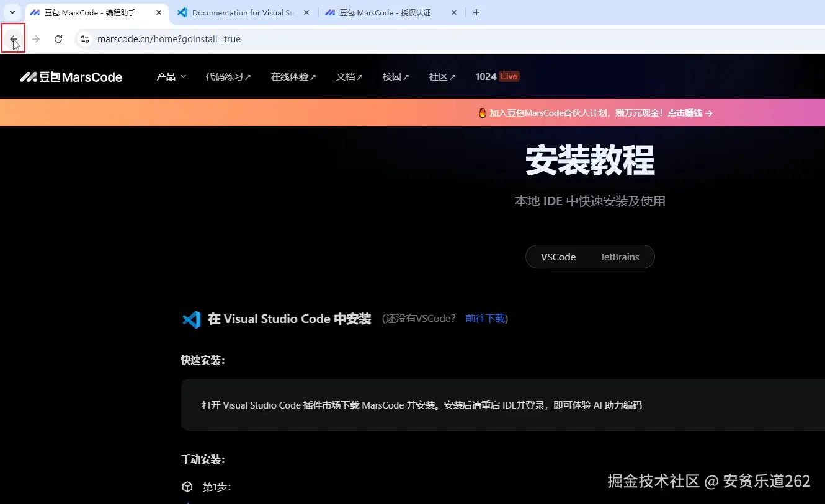Click the 本地 IDE 中快速安装及使用 subtitle

(x=590, y=201)
